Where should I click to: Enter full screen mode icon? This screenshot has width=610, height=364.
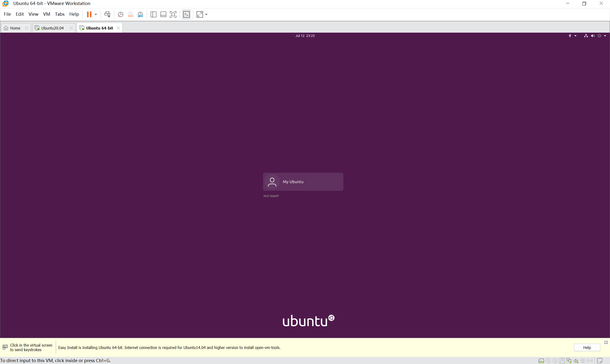pos(173,15)
